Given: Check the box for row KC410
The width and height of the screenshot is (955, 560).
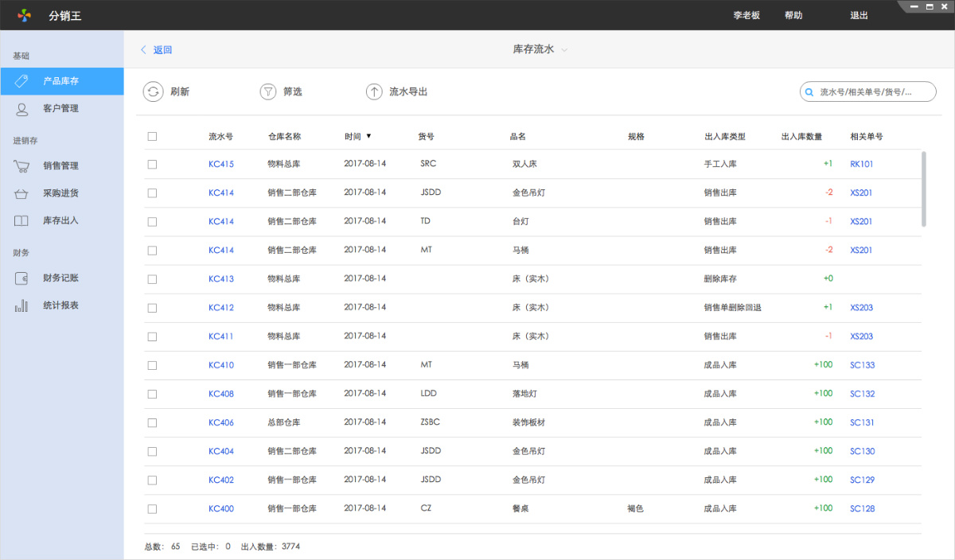Looking at the screenshot, I should (152, 365).
